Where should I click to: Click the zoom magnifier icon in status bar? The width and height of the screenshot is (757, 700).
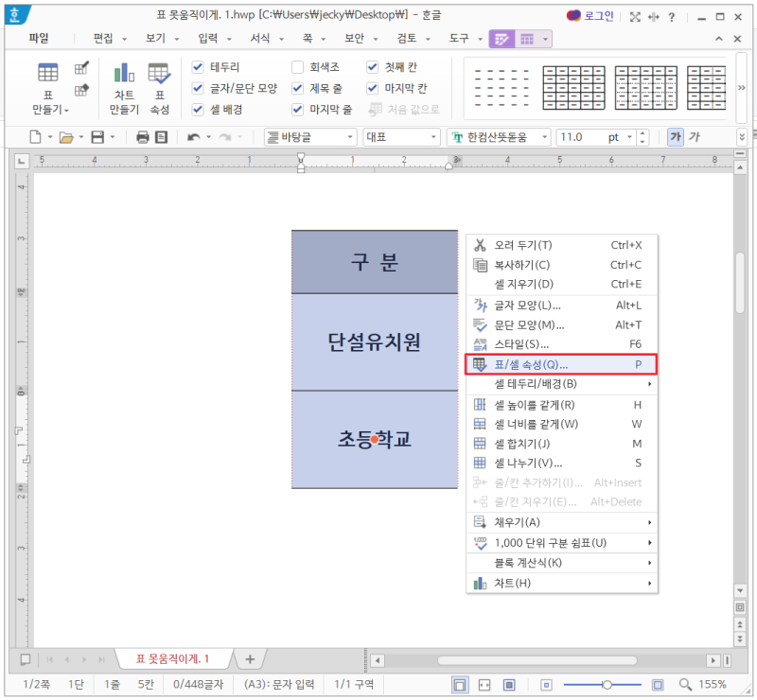click(685, 684)
